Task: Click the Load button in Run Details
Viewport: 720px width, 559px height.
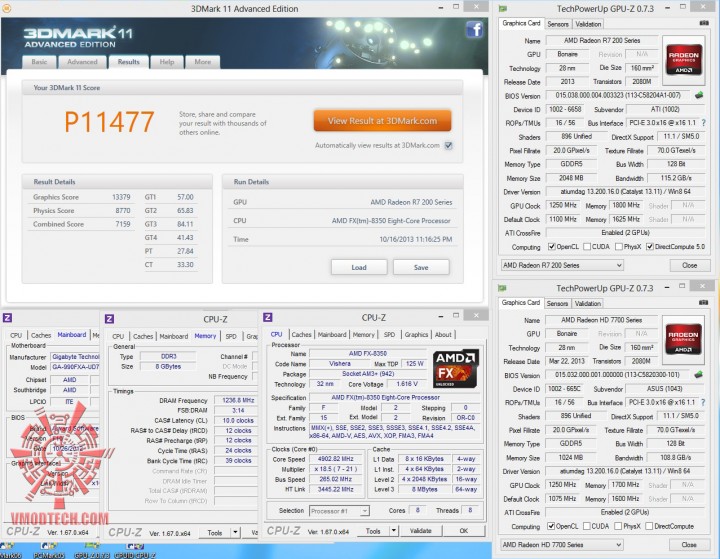Action: 359,267
